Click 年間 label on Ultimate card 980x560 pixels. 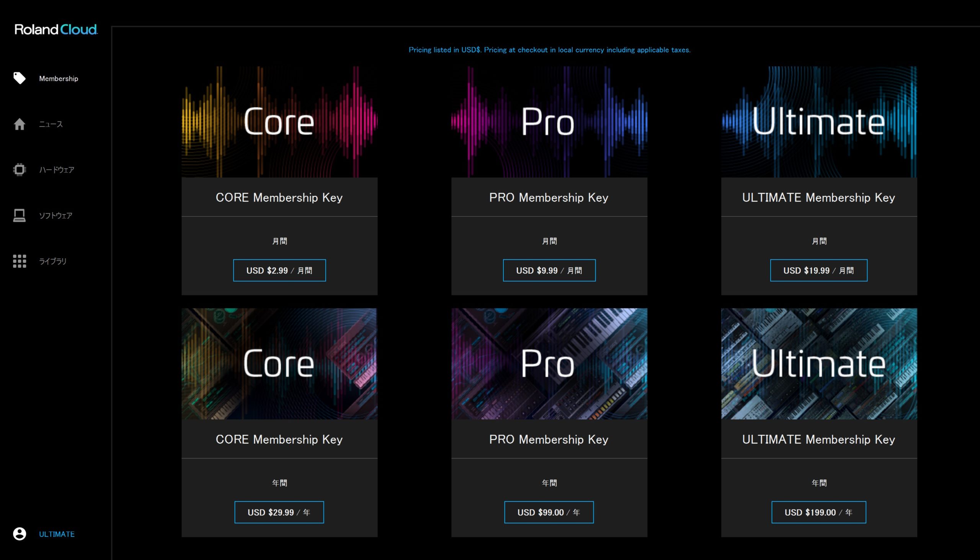[819, 483]
